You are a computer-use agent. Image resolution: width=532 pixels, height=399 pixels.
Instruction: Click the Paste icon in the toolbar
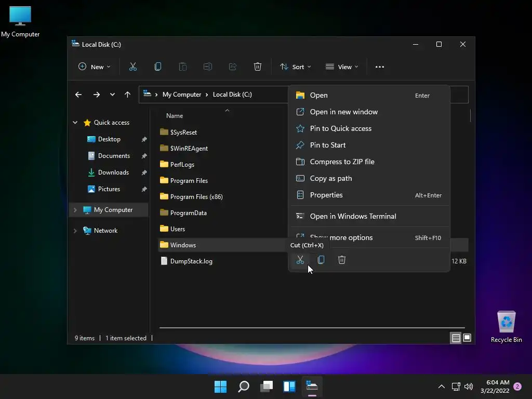coord(182,67)
